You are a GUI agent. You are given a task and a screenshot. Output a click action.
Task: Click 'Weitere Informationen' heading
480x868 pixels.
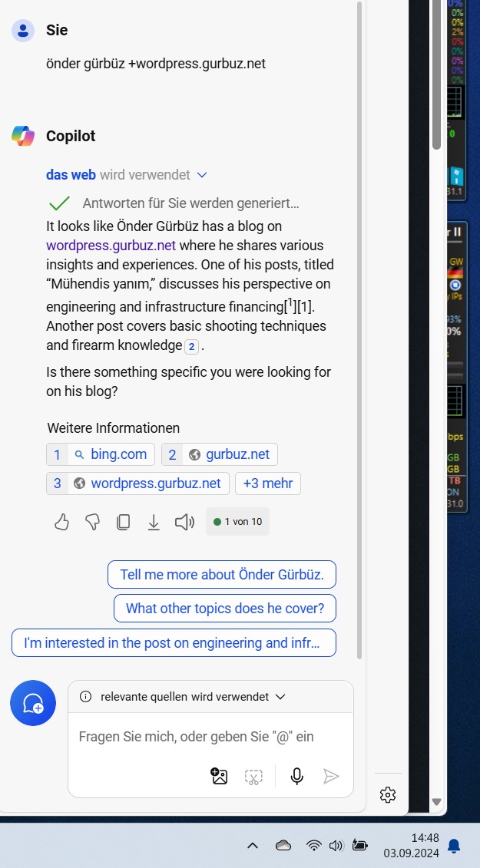click(113, 428)
